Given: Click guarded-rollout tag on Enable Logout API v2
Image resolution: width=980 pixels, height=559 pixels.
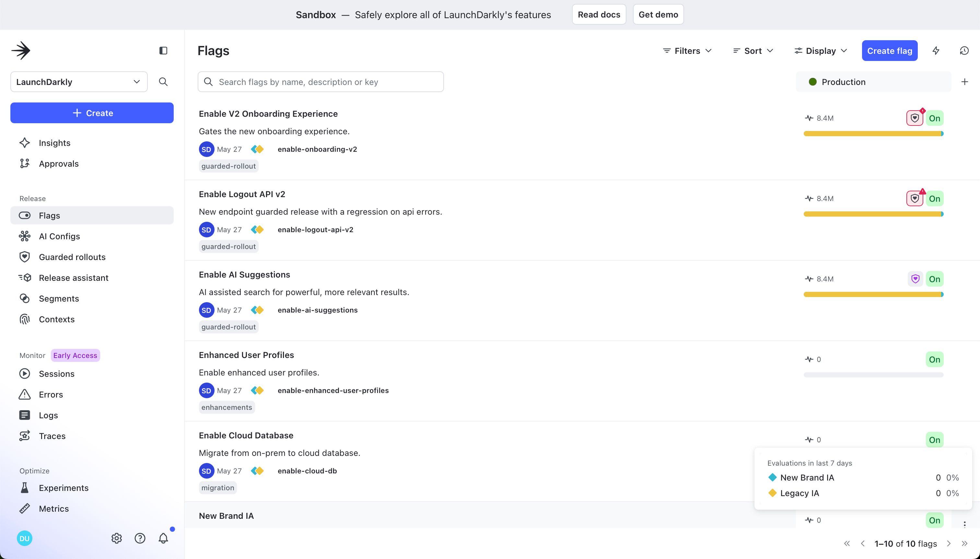Looking at the screenshot, I should pos(229,246).
